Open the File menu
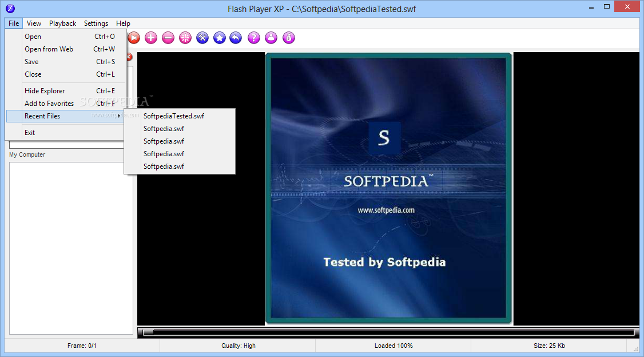The width and height of the screenshot is (644, 357). point(14,23)
